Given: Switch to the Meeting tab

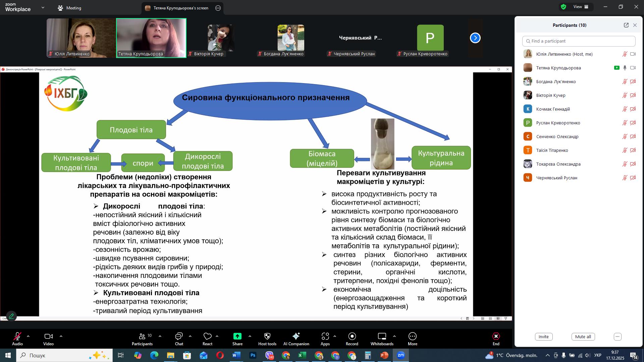Looking at the screenshot, I should [x=69, y=8].
